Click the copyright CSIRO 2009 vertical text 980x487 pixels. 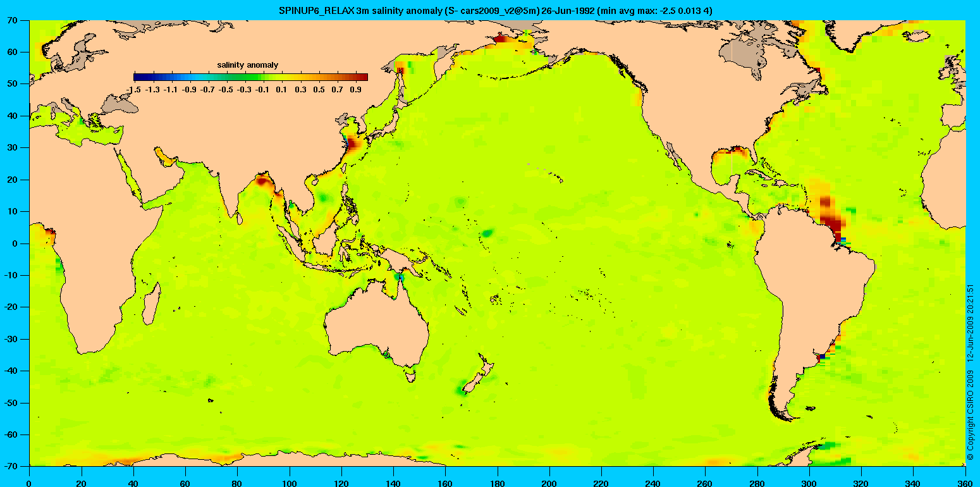coord(971,372)
